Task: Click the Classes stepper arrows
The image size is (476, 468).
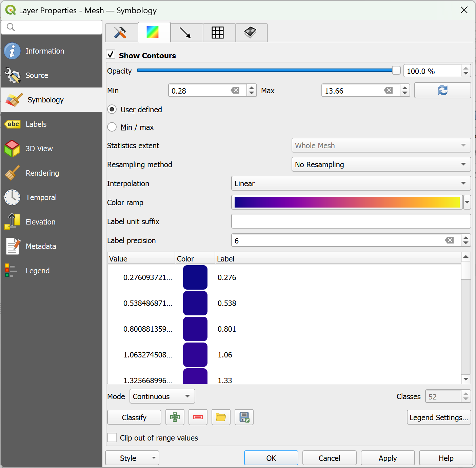Action: click(466, 396)
